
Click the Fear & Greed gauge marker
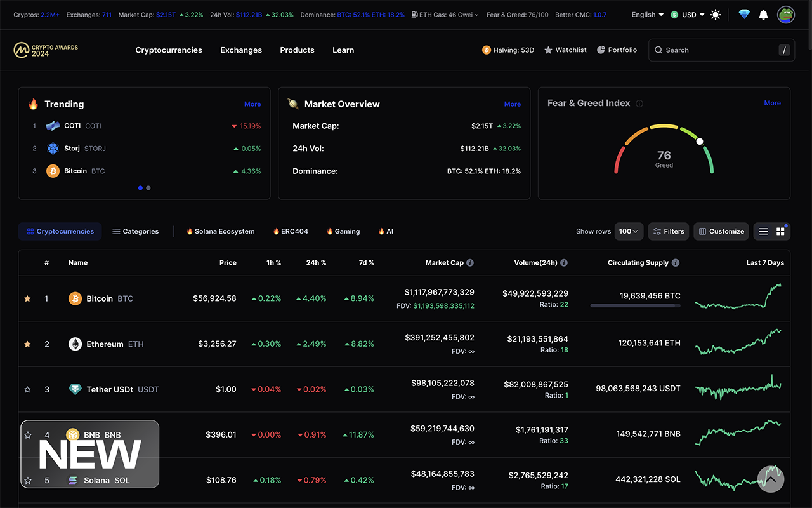click(700, 142)
